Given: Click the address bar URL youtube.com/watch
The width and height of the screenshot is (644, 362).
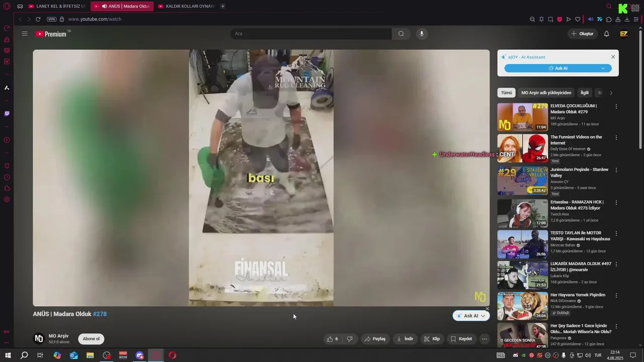Looking at the screenshot, I should pyautogui.click(x=95, y=19).
